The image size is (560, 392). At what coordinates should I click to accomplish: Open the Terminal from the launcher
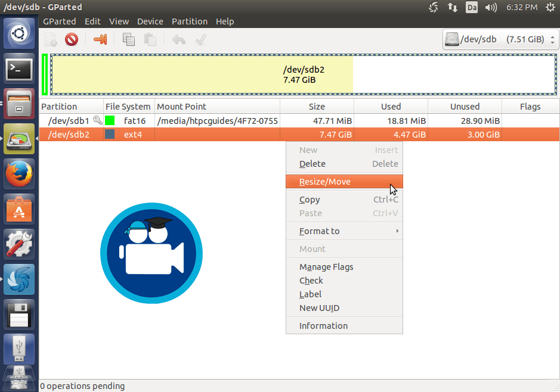(19, 70)
